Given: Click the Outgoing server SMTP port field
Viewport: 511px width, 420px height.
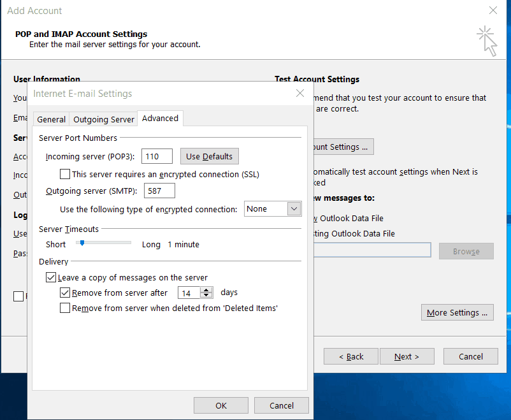Looking at the screenshot, I should tap(159, 191).
